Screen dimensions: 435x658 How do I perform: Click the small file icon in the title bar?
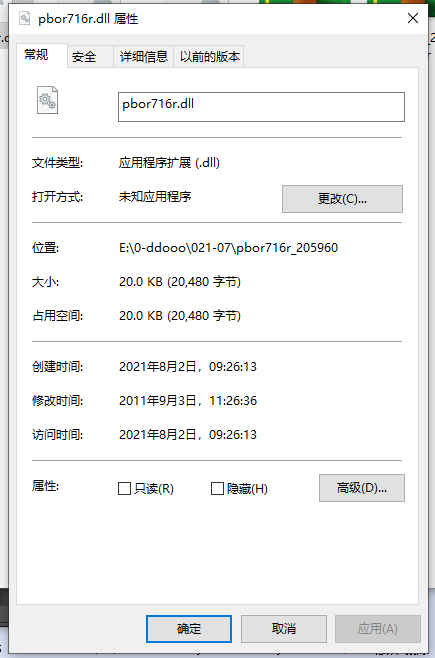point(25,18)
